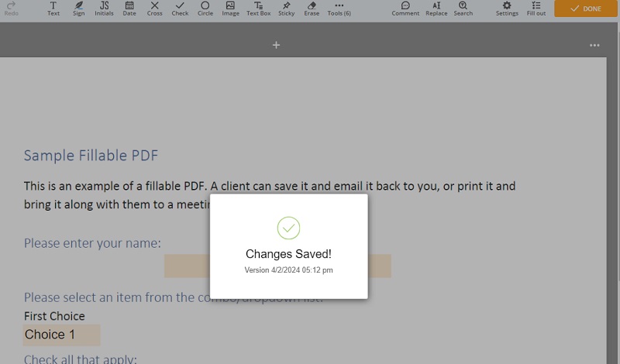Click the 'Changes Saved!' message text

click(x=288, y=254)
